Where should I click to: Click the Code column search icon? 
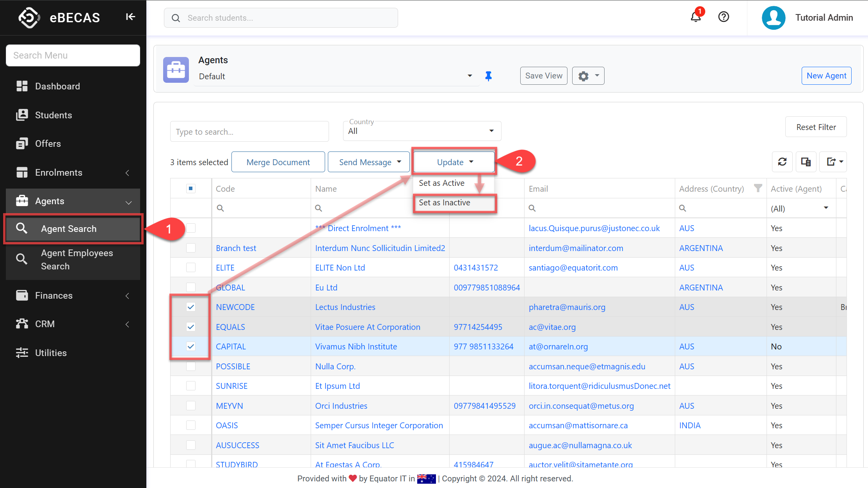pos(221,208)
